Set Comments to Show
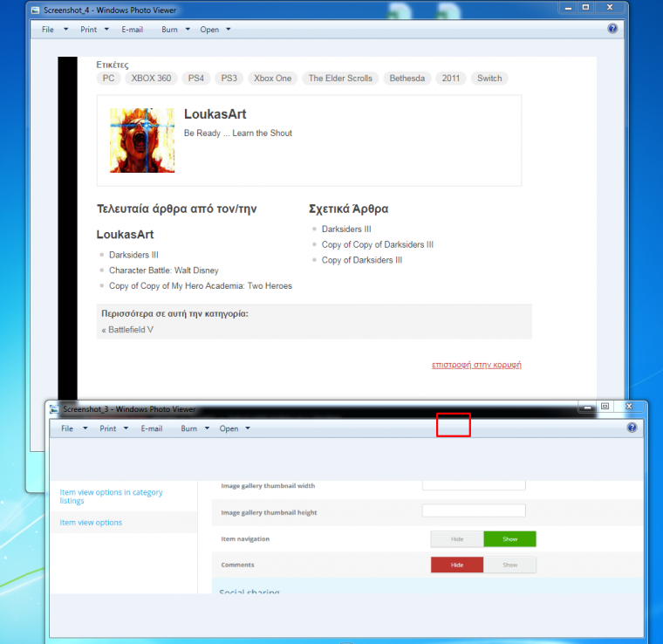The height and width of the screenshot is (644, 663). 510,565
